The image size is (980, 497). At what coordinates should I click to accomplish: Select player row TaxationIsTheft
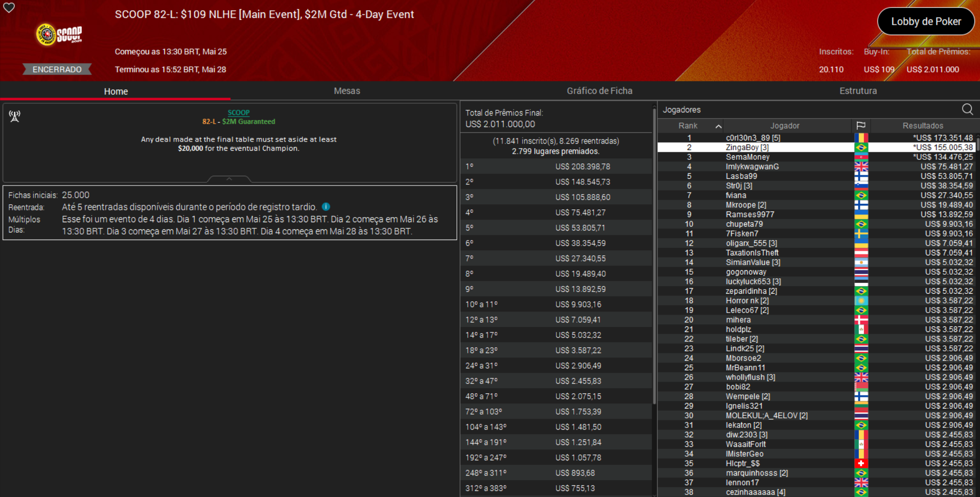click(816, 253)
